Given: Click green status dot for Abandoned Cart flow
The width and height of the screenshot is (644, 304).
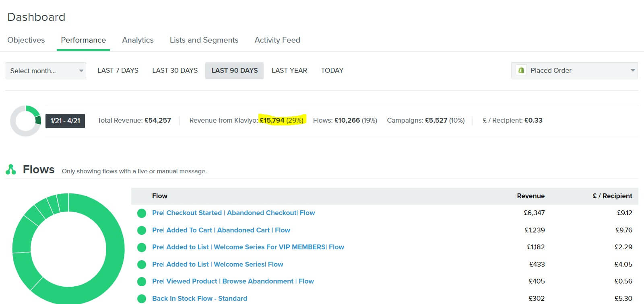Looking at the screenshot, I should [x=142, y=230].
